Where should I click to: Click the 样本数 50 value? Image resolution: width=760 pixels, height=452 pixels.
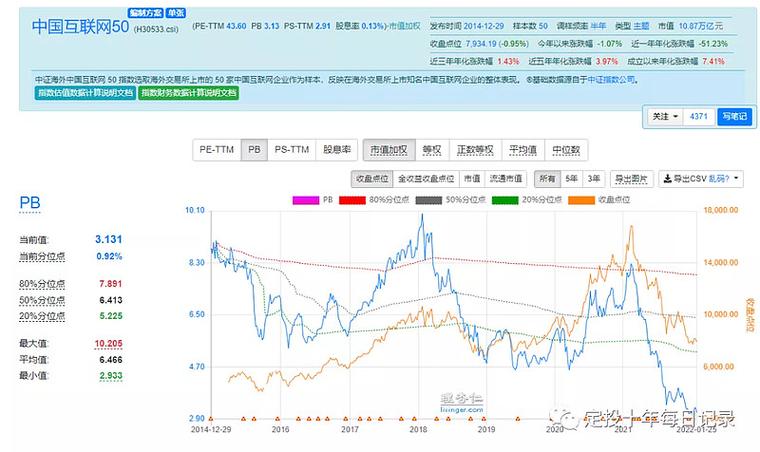pos(543,26)
